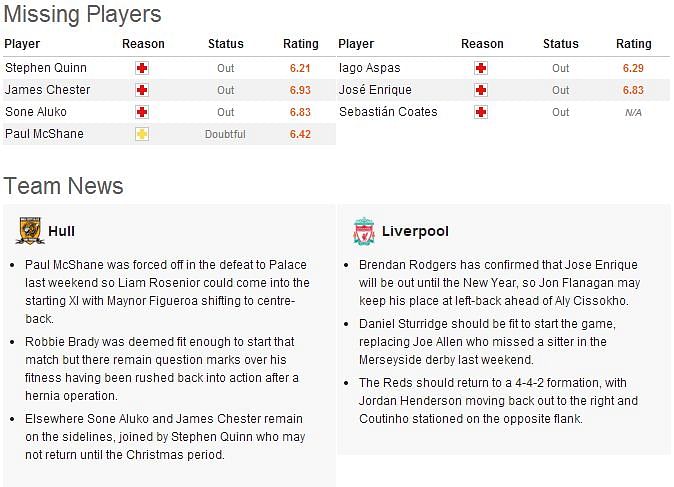This screenshot has width=674, height=487.
Task: Click Sebastián Coates' red injury icon
Action: [x=481, y=112]
